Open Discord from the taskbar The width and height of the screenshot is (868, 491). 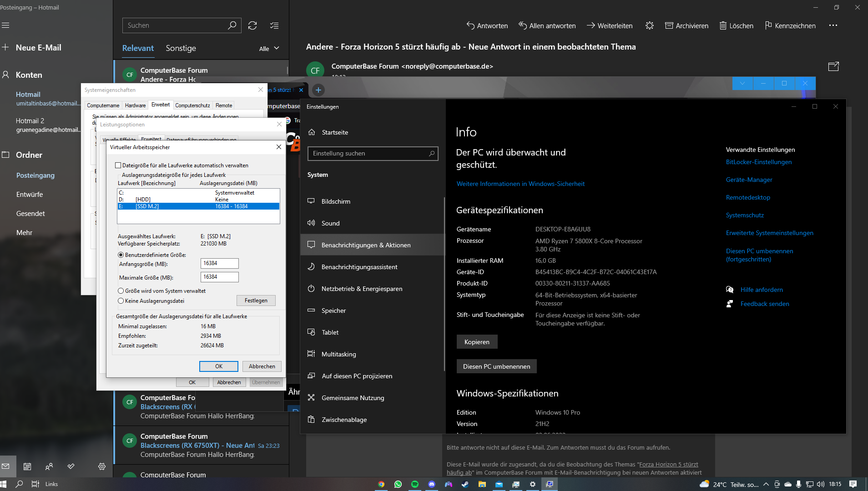432,484
